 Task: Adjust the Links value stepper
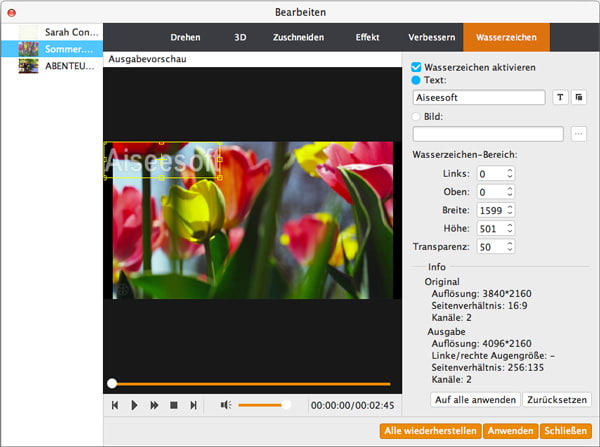[x=510, y=173]
